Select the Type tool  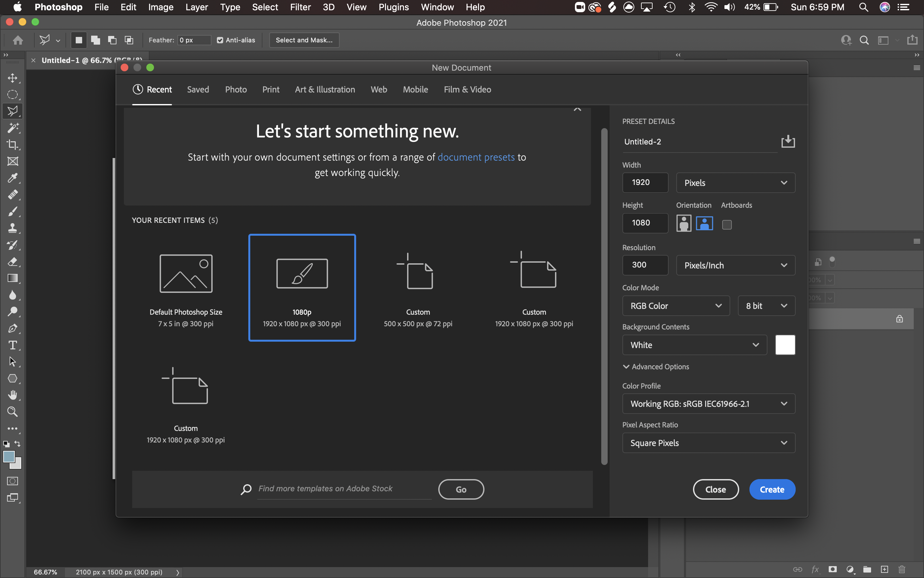[x=13, y=345]
